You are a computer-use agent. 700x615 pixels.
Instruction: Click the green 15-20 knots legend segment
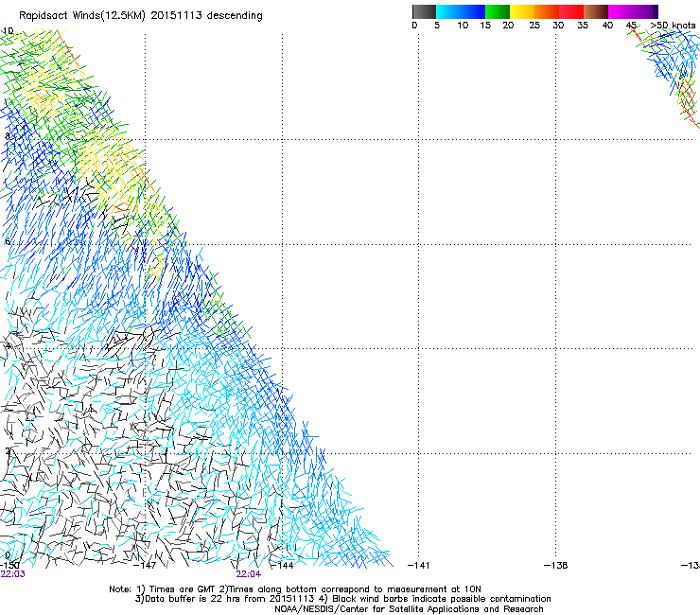[x=498, y=11]
